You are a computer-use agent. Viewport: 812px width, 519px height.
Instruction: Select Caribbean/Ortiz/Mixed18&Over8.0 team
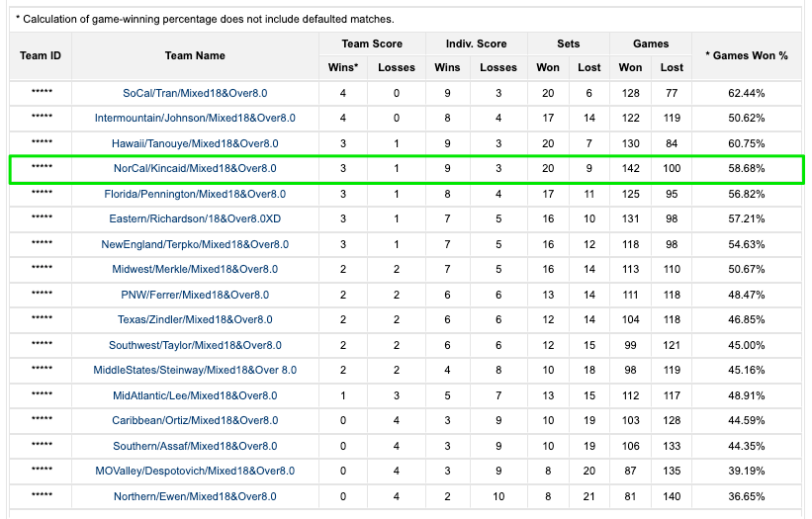pyautogui.click(x=195, y=421)
